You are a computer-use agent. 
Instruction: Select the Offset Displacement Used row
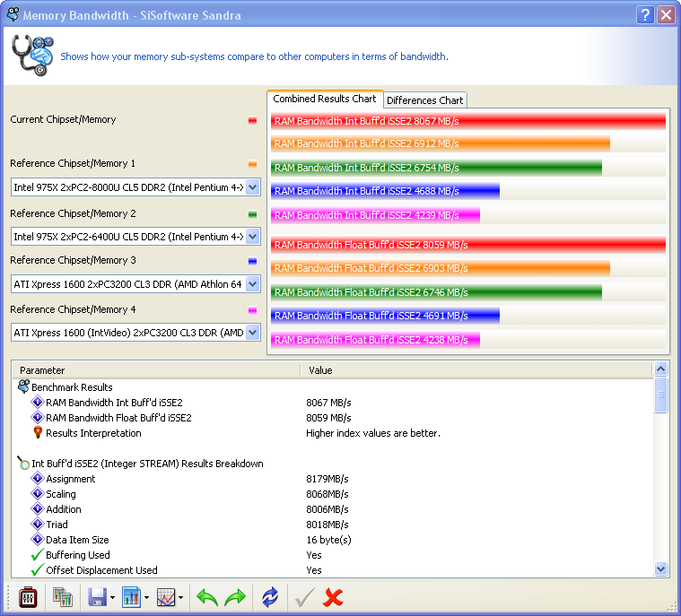pyautogui.click(x=333, y=570)
